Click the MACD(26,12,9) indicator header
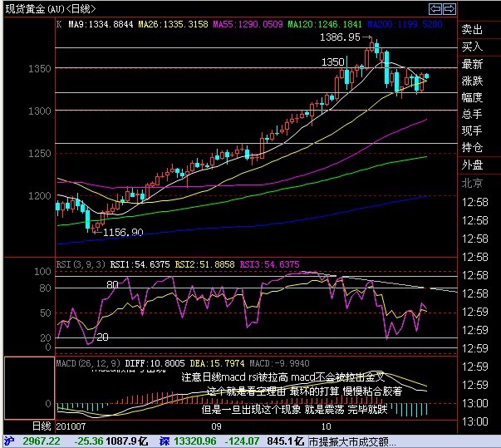 click(88, 364)
